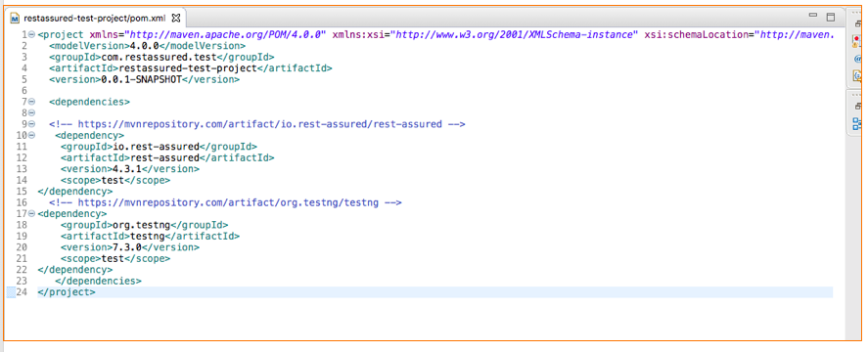
Task: Click groupId io.rest-assured line
Action: (159, 146)
